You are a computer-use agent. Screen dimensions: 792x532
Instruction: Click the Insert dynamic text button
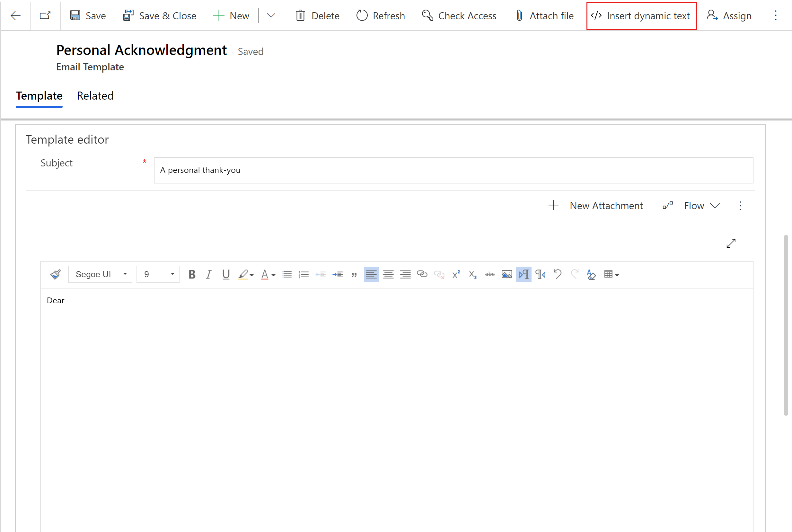pyautogui.click(x=639, y=15)
